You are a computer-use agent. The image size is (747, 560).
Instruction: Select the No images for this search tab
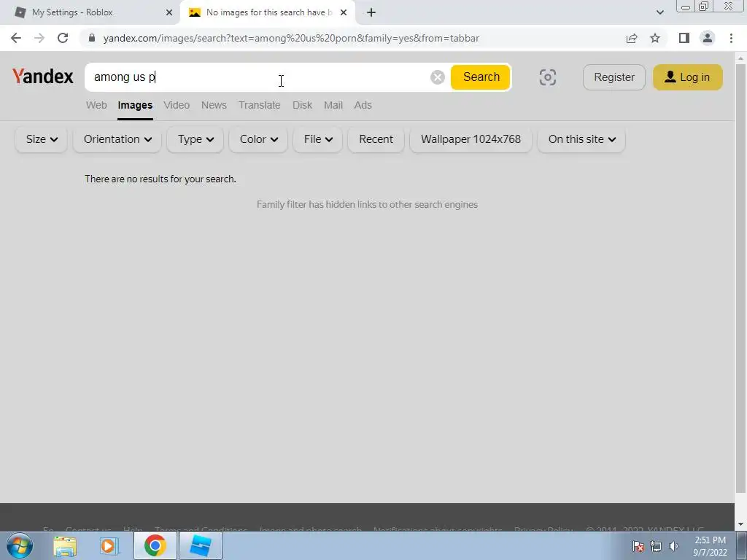click(x=267, y=12)
